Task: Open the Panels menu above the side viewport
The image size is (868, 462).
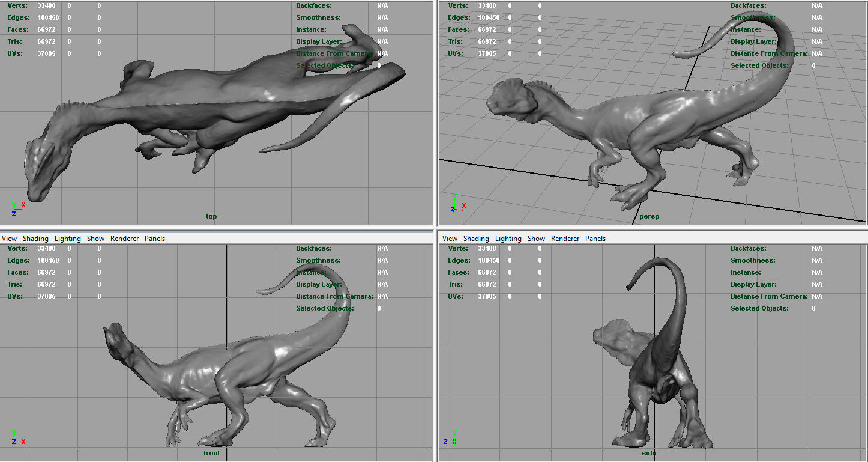Action: point(595,239)
